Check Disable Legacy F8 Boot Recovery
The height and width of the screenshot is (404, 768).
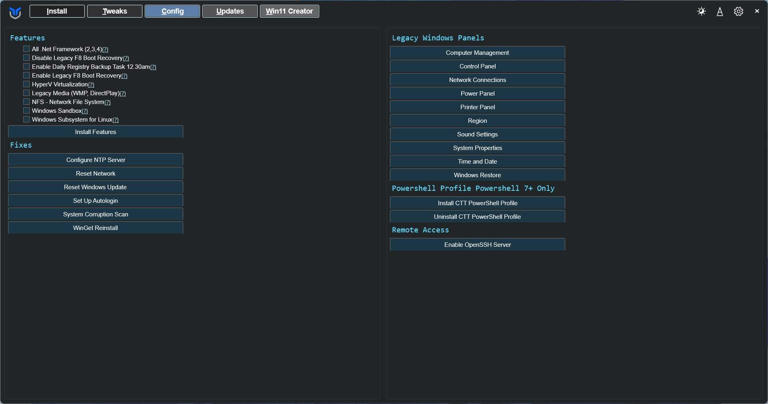click(x=27, y=58)
